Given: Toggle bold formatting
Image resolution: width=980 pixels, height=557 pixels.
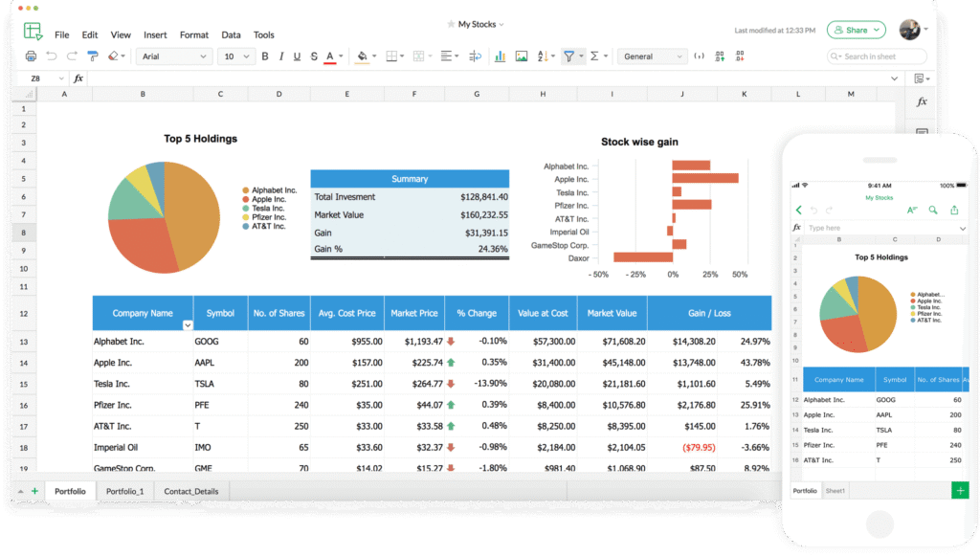Looking at the screenshot, I should point(265,56).
